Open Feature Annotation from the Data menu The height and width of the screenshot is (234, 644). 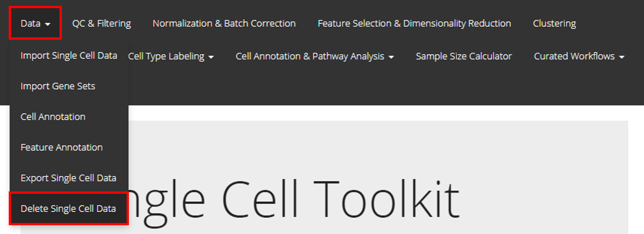(x=61, y=147)
